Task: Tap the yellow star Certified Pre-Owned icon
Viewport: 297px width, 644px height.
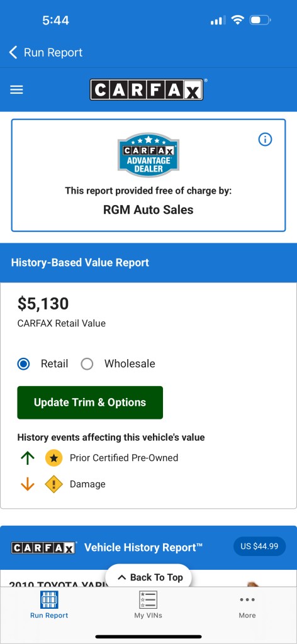Action: (54, 458)
